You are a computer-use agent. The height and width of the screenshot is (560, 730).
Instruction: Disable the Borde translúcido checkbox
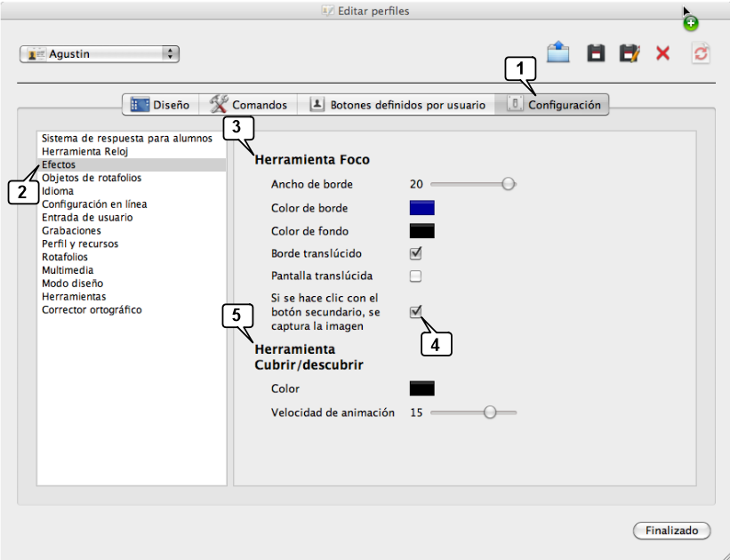click(x=415, y=253)
